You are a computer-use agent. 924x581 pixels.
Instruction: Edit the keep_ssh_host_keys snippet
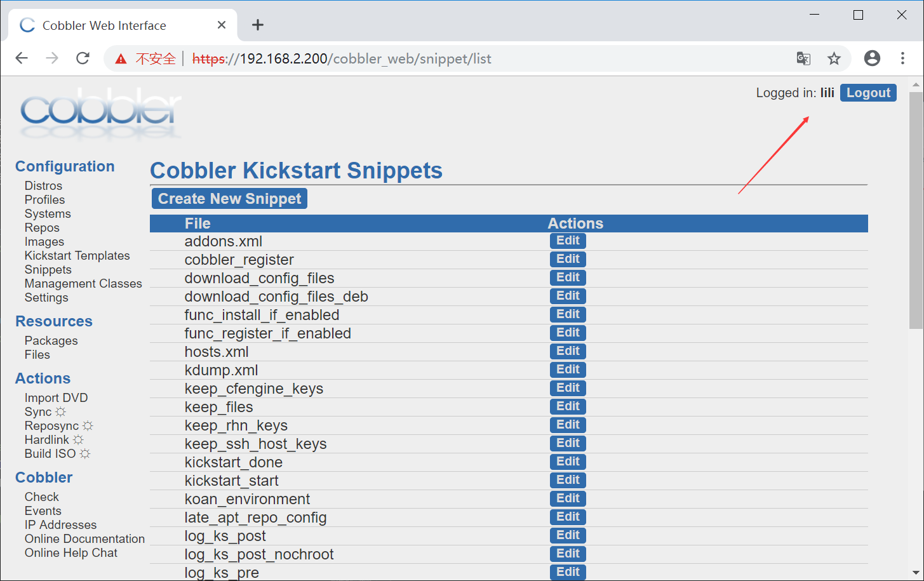(x=568, y=443)
